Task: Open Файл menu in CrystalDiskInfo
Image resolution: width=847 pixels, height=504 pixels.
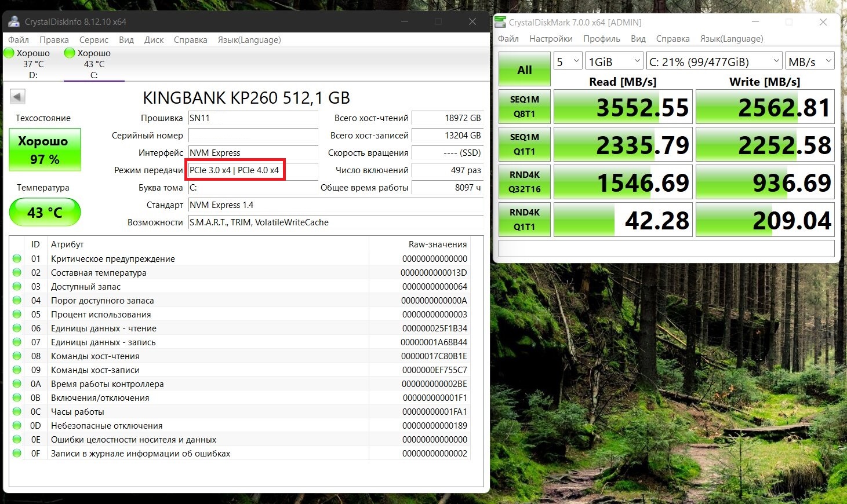Action: click(19, 40)
